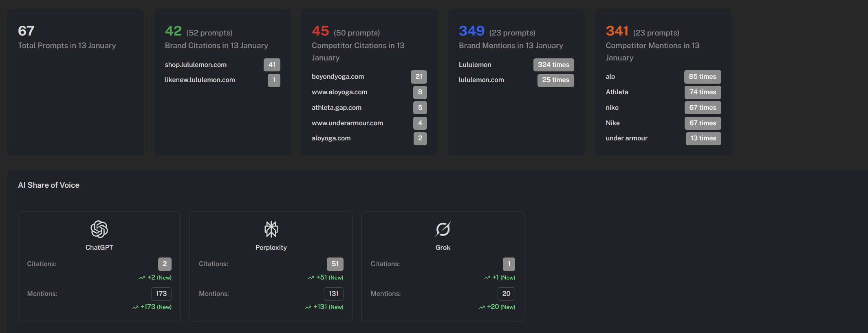The width and height of the screenshot is (868, 333).
Task: Click the 4 badge for www.underarmour.com
Action: coord(420,123)
